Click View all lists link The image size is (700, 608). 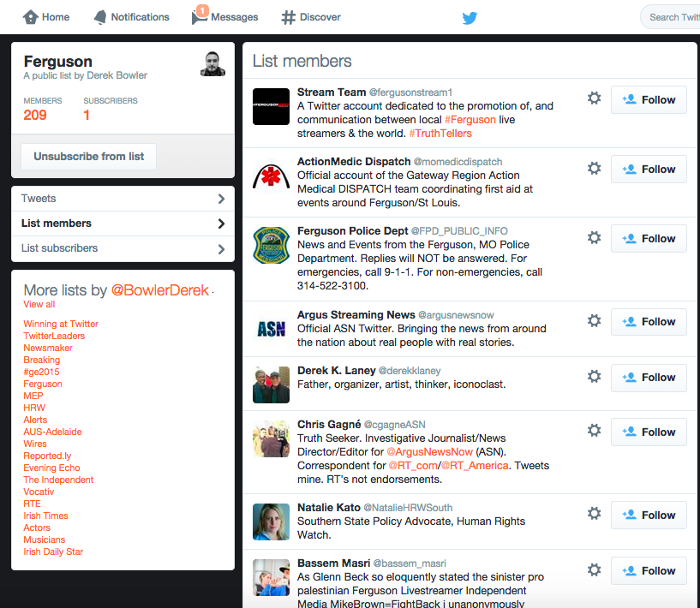(39, 304)
